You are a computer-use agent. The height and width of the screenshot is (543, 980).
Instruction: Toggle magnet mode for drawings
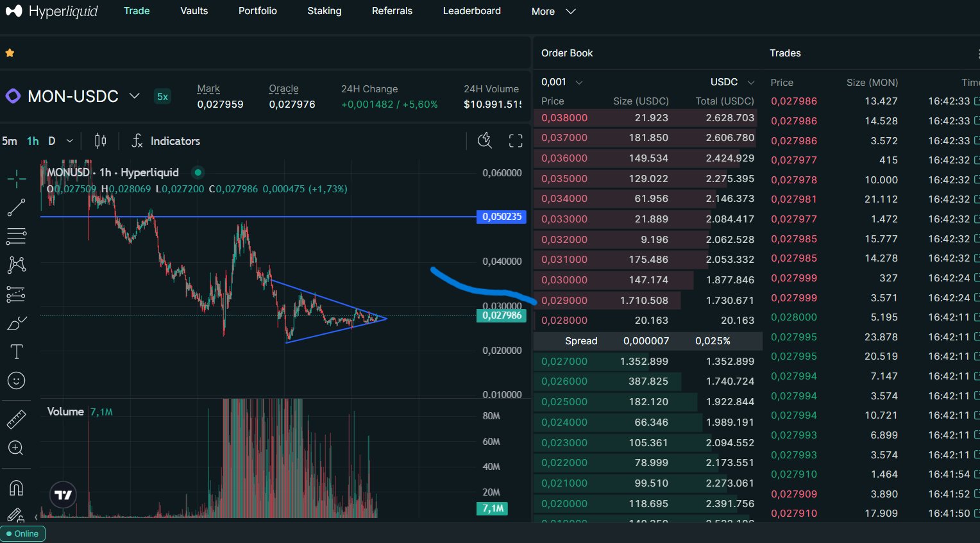17,488
